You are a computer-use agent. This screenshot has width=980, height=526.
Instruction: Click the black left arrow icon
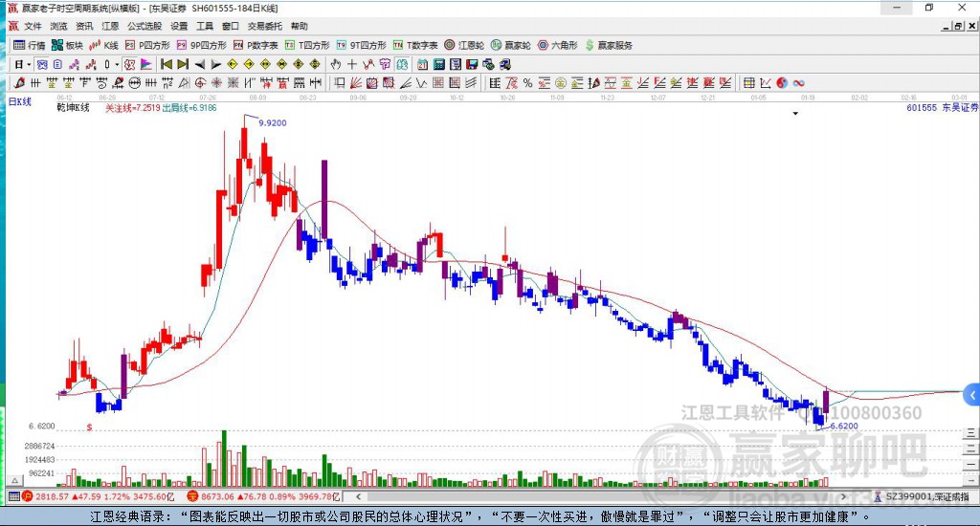[x=200, y=64]
